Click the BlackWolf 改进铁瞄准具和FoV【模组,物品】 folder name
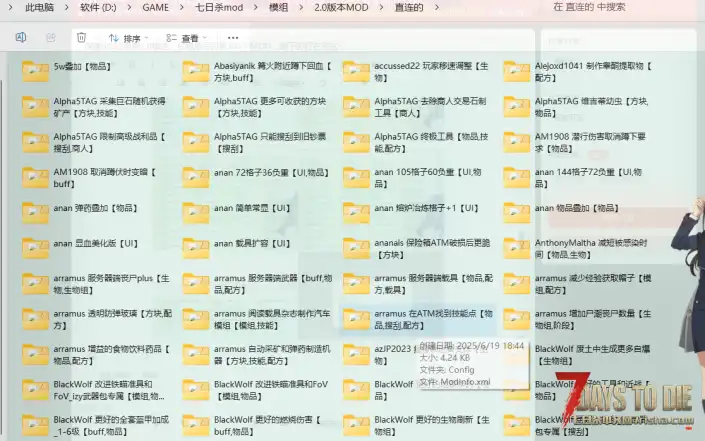The image size is (705, 441). click(x=271, y=390)
